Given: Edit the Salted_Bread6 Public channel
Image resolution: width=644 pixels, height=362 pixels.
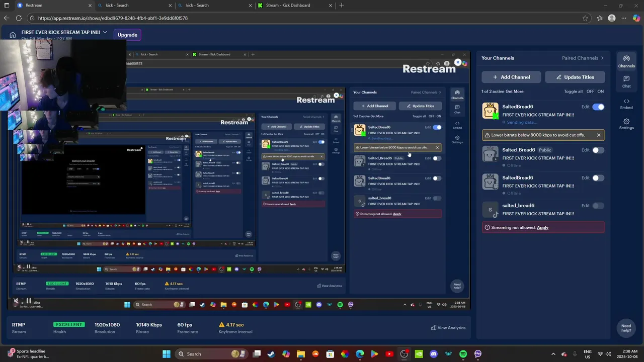Looking at the screenshot, I should (x=585, y=150).
